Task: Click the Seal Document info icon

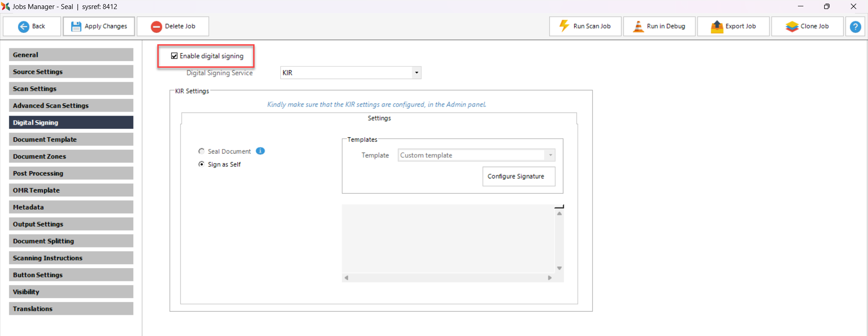Action: point(260,151)
